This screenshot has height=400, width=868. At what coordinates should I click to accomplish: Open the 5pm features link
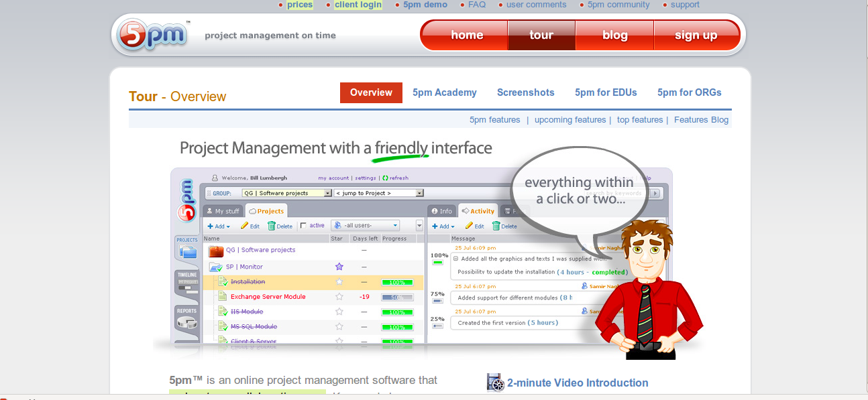[495, 120]
